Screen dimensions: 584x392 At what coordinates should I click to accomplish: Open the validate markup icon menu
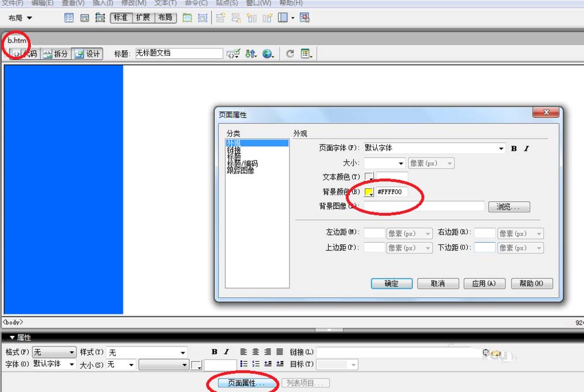click(233, 54)
